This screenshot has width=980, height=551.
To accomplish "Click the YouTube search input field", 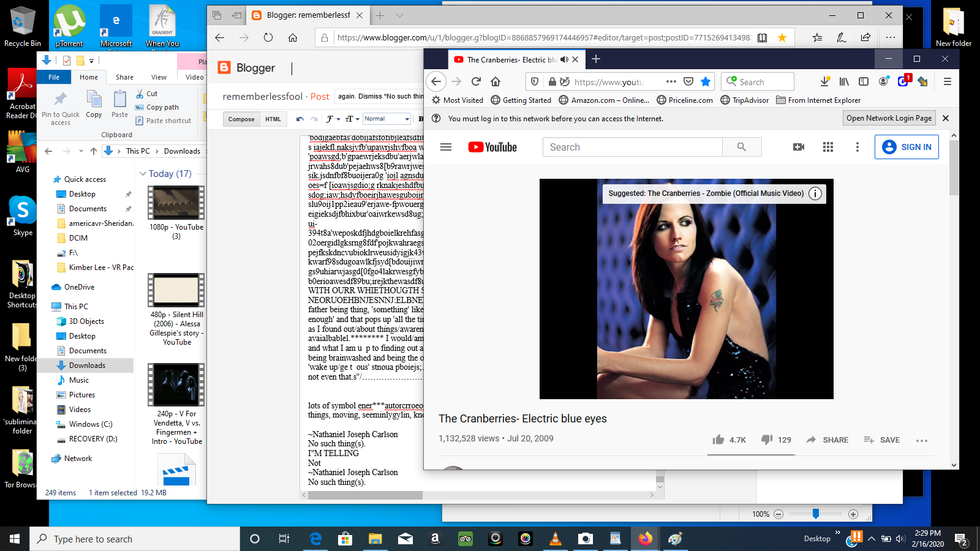I will pyautogui.click(x=632, y=147).
